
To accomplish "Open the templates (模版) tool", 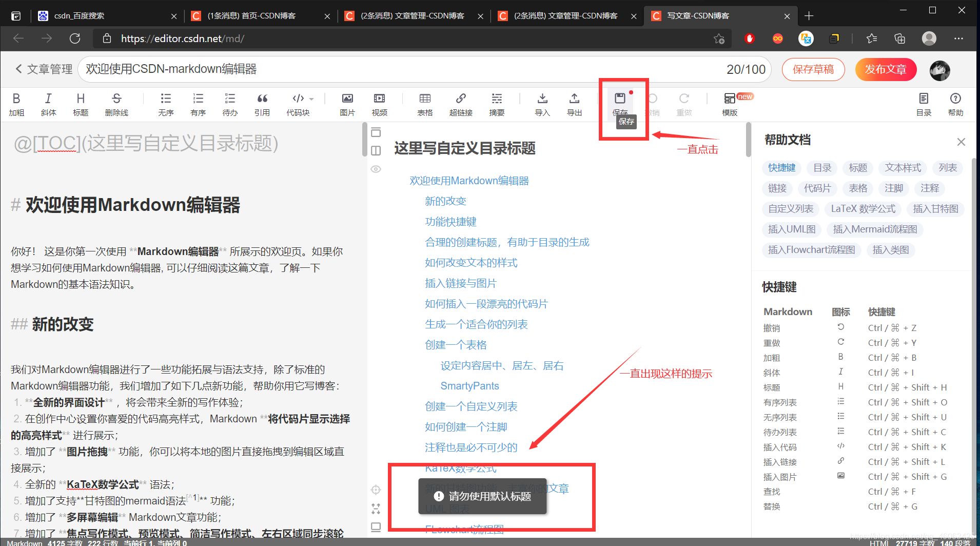I will (x=730, y=104).
